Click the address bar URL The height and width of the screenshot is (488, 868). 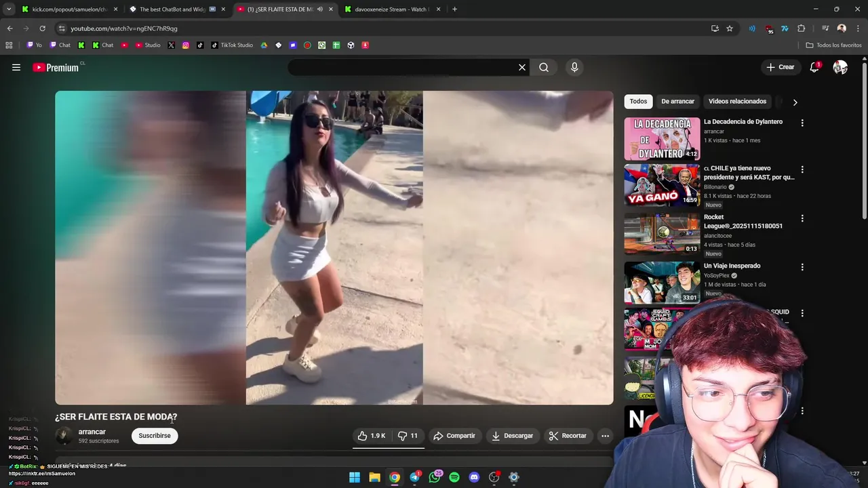coord(124,28)
